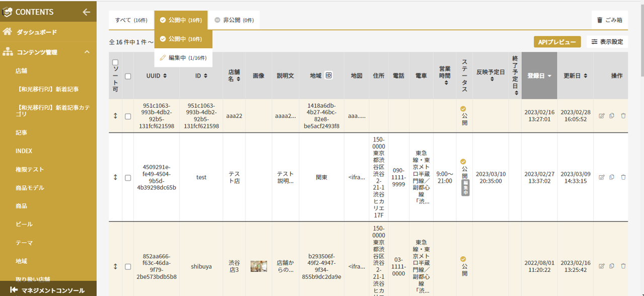Choose 編集中 (1/16件) in the dropdown

coord(183,58)
